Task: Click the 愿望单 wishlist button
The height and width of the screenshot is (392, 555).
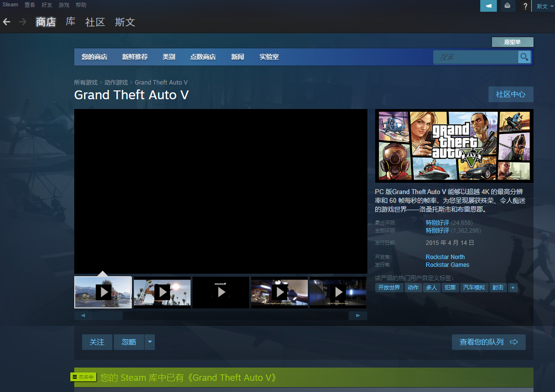Action: pyautogui.click(x=512, y=42)
